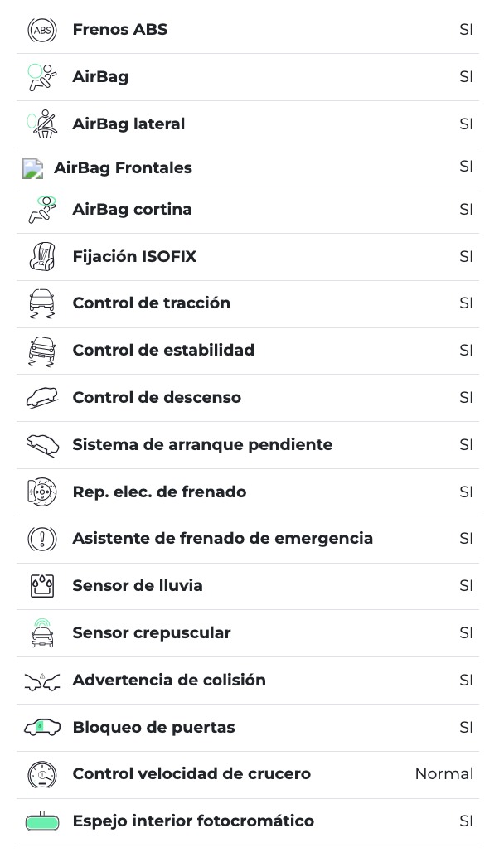Screen dimensions: 504x867
Task: Click the Normal value for cruise control
Action: (443, 774)
